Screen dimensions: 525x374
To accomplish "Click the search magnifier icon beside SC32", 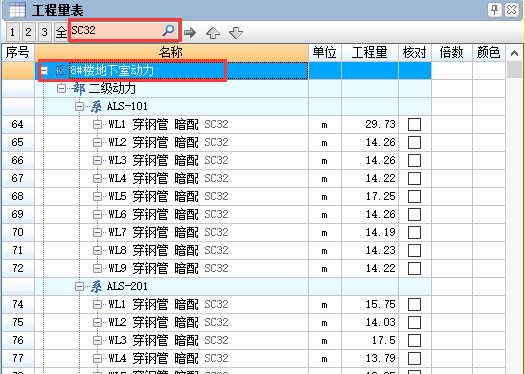I will pos(168,30).
